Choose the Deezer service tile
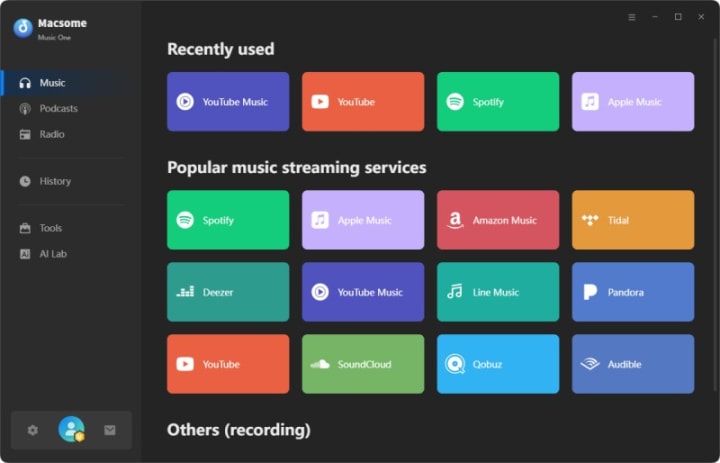This screenshot has width=720, height=463. click(228, 292)
